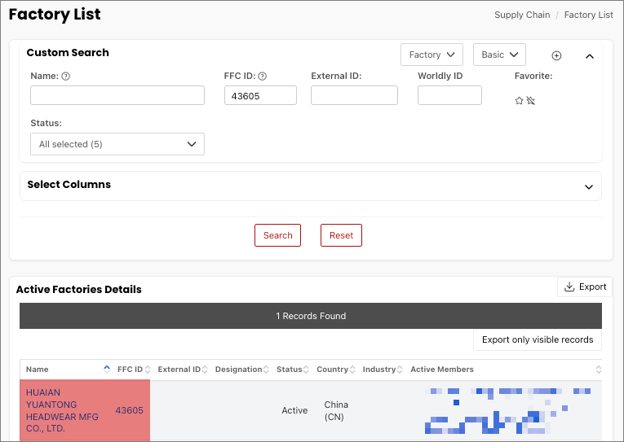This screenshot has width=624, height=442.
Task: Expand the Select Columns section
Action: click(x=589, y=187)
